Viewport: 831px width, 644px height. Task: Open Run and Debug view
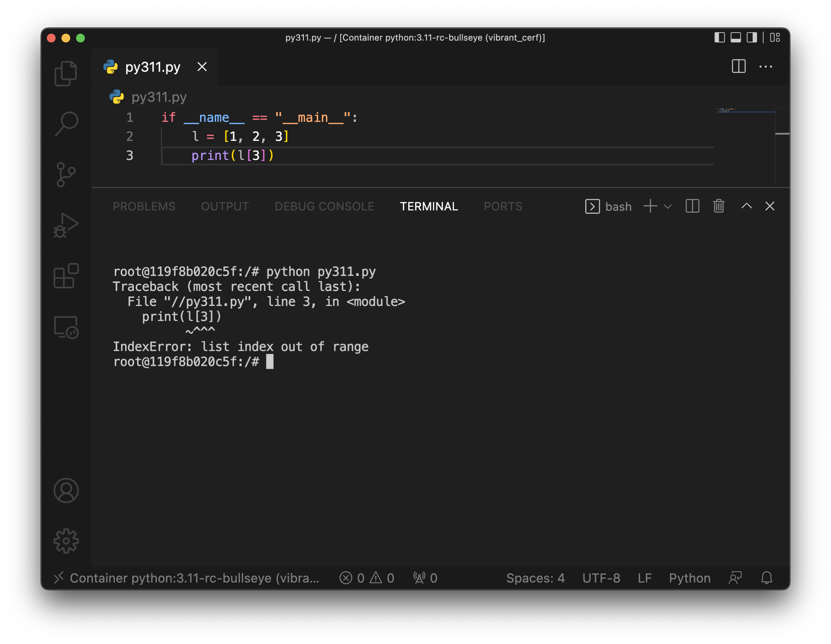coord(66,225)
